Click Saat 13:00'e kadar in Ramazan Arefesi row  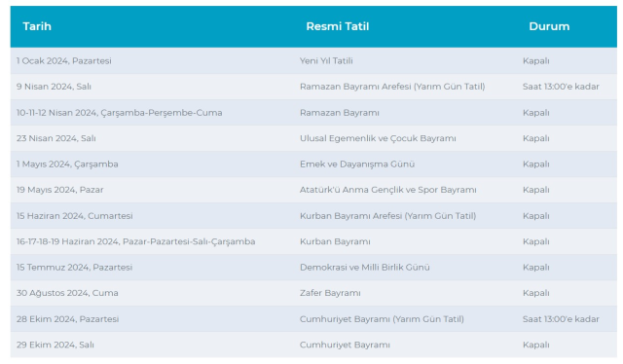point(561,87)
